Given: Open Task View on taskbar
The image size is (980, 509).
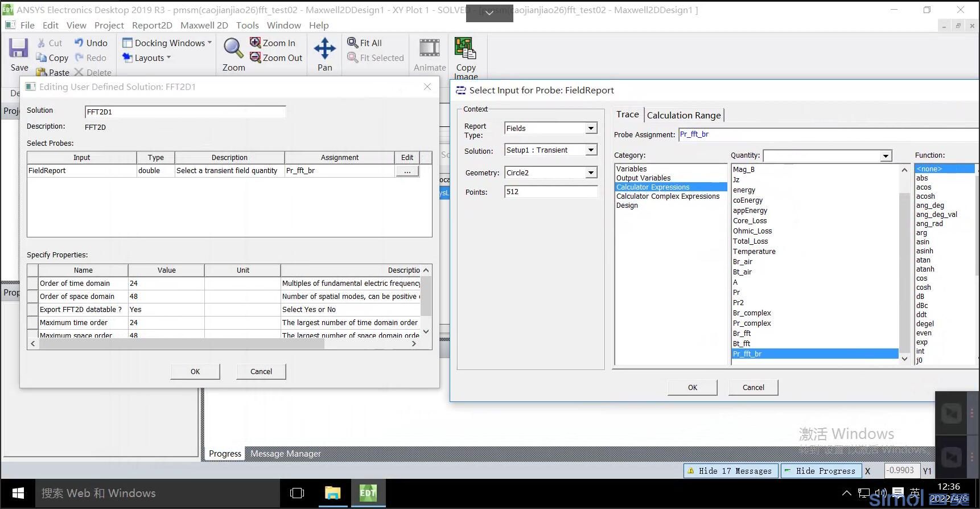Looking at the screenshot, I should coord(297,493).
